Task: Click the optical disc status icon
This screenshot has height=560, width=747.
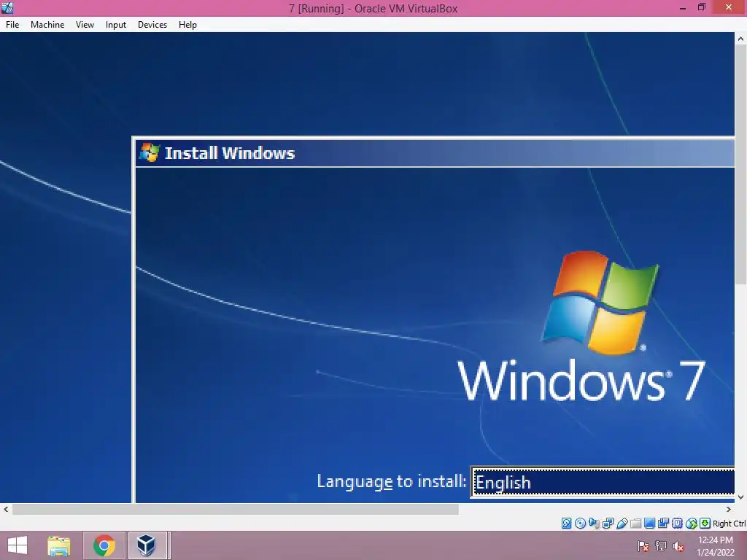Action: 580,524
